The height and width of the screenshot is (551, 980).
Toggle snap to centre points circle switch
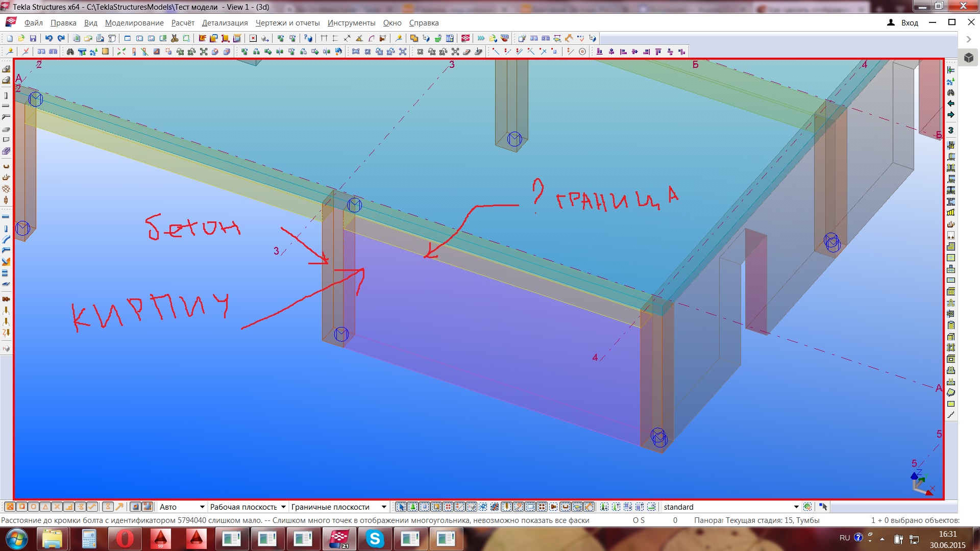click(34, 507)
